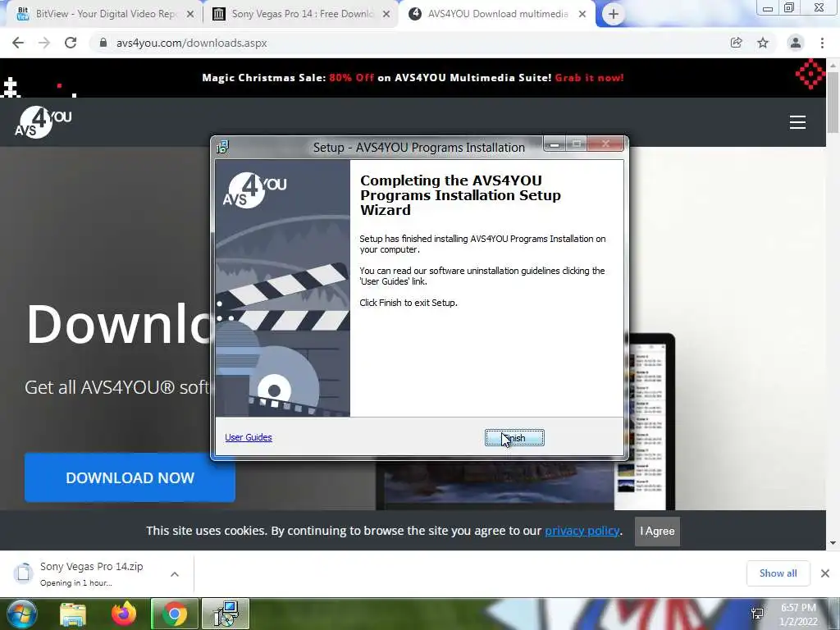Open the Chrome profile avatar menu
Image resolution: width=840 pixels, height=630 pixels.
pos(796,43)
